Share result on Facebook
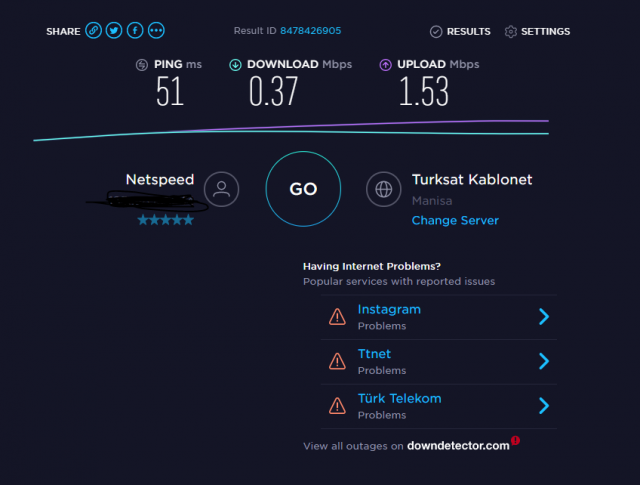The image size is (640, 485). 135,31
